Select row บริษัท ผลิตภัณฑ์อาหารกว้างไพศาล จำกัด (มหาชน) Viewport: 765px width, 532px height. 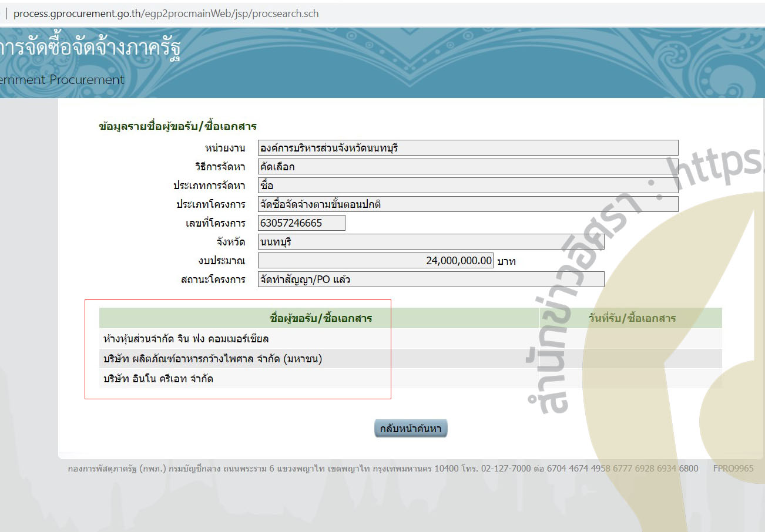pos(213,359)
